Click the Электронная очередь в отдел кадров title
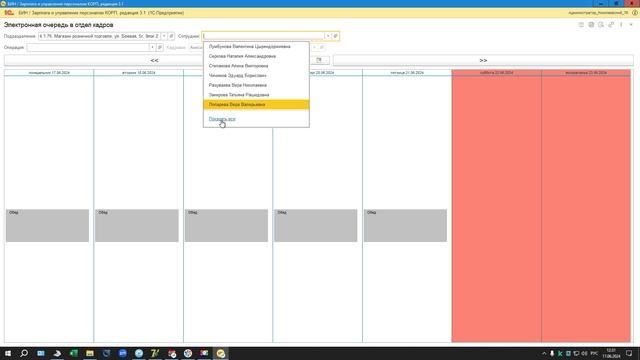The image size is (640, 360). [58, 25]
